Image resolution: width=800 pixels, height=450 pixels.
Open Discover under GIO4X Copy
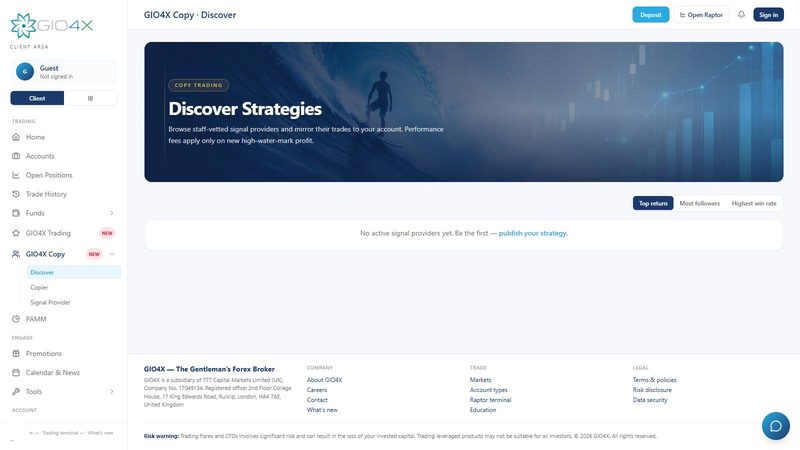(74, 272)
